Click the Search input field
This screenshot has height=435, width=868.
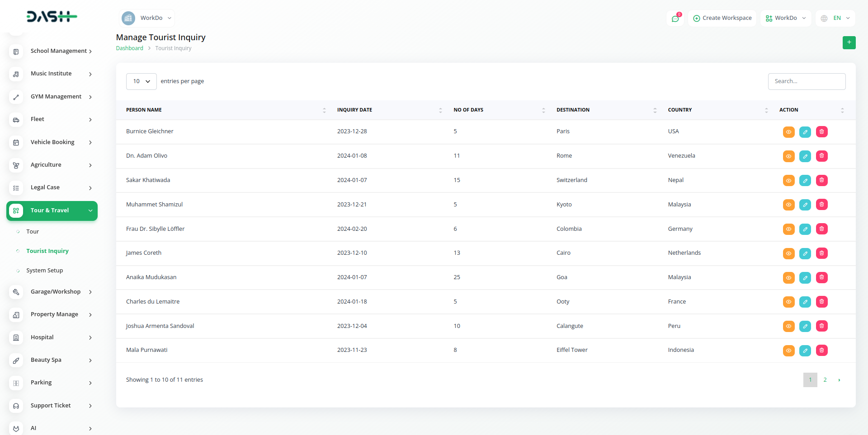point(806,81)
